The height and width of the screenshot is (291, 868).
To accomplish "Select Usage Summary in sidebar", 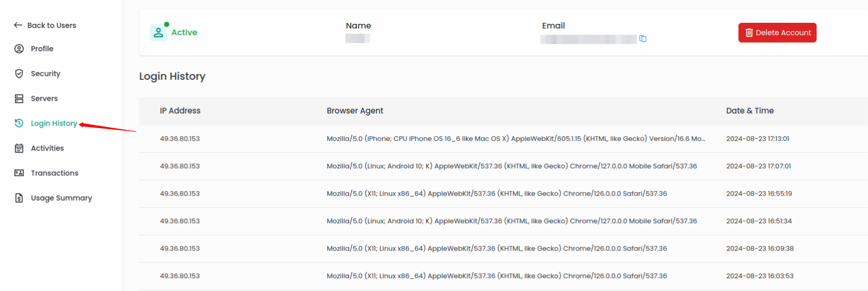I will (x=61, y=198).
